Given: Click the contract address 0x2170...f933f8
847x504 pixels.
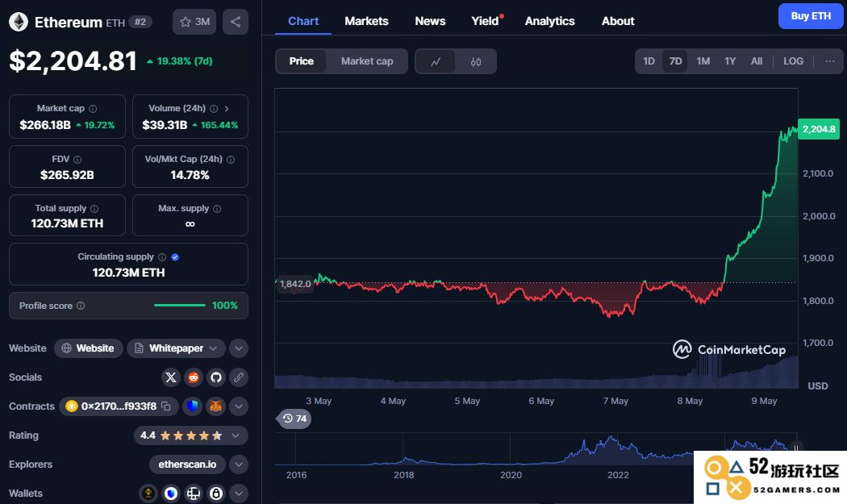Looking at the screenshot, I should click(x=119, y=406).
